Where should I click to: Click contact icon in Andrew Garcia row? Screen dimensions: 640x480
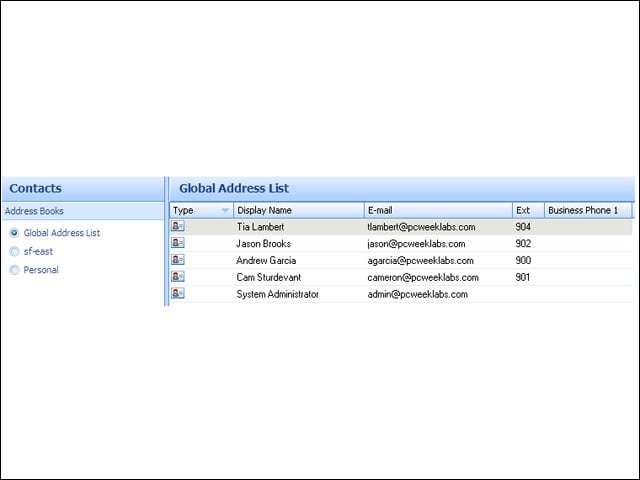pos(178,259)
